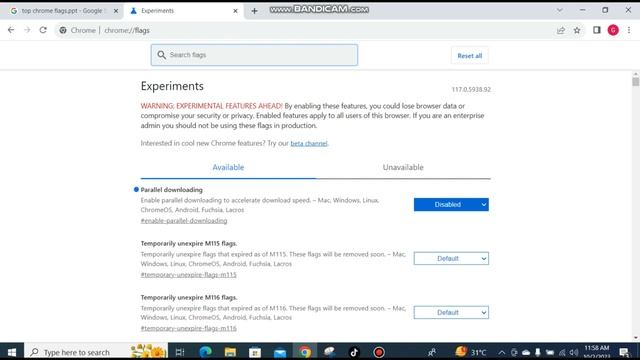This screenshot has width=640, height=360.
Task: Switch to the Available tab
Action: click(x=228, y=167)
